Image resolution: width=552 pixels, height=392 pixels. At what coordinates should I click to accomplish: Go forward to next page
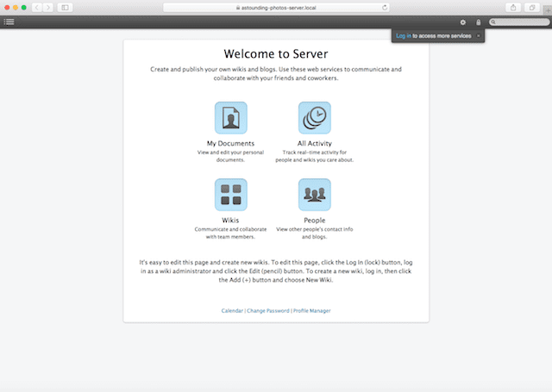pos(47,7)
